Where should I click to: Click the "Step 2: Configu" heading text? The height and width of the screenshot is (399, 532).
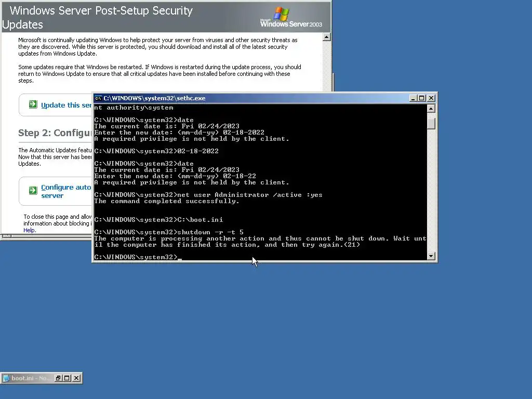[x=55, y=132]
